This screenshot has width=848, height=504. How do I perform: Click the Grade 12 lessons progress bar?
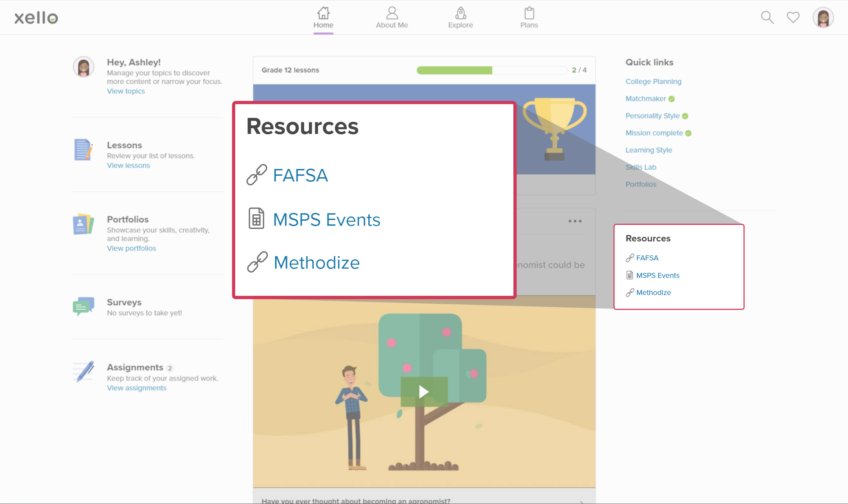(492, 70)
